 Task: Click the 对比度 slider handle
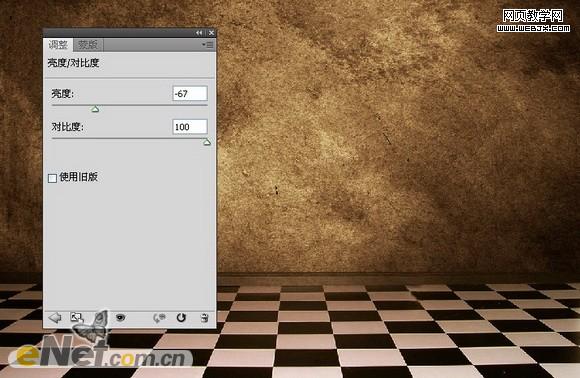click(x=207, y=142)
